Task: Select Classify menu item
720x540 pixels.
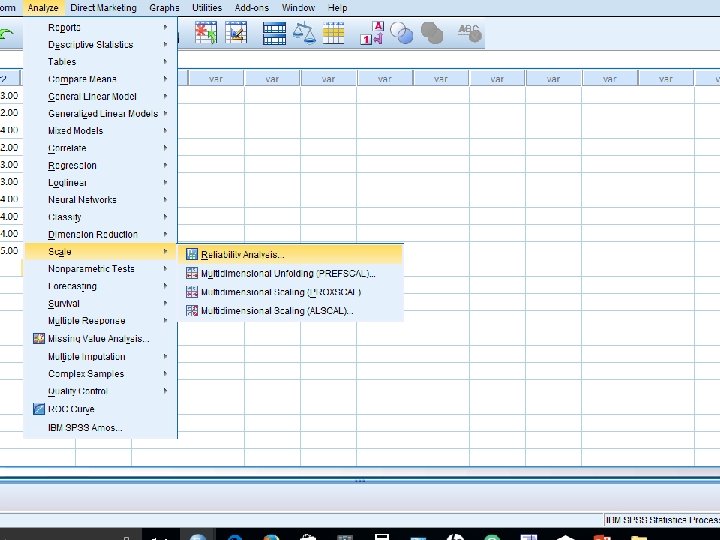Action: pos(100,217)
